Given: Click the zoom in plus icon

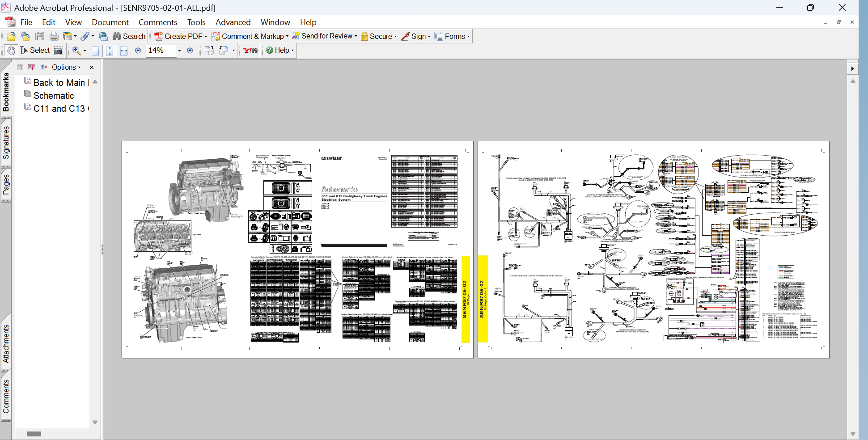Looking at the screenshot, I should (190, 51).
